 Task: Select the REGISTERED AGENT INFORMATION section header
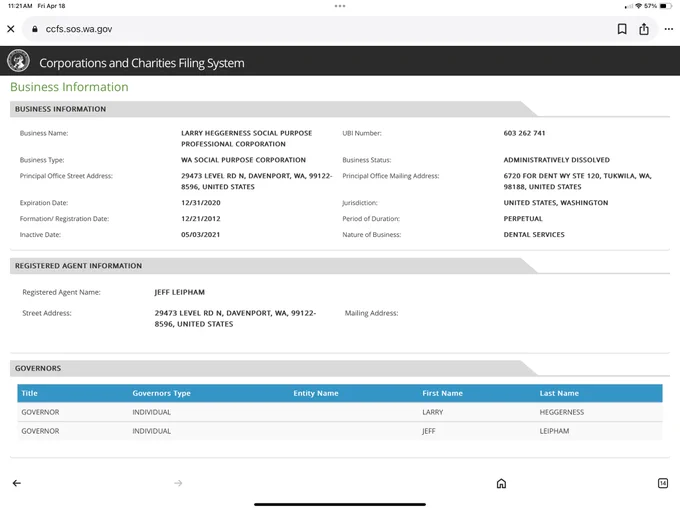click(x=78, y=266)
